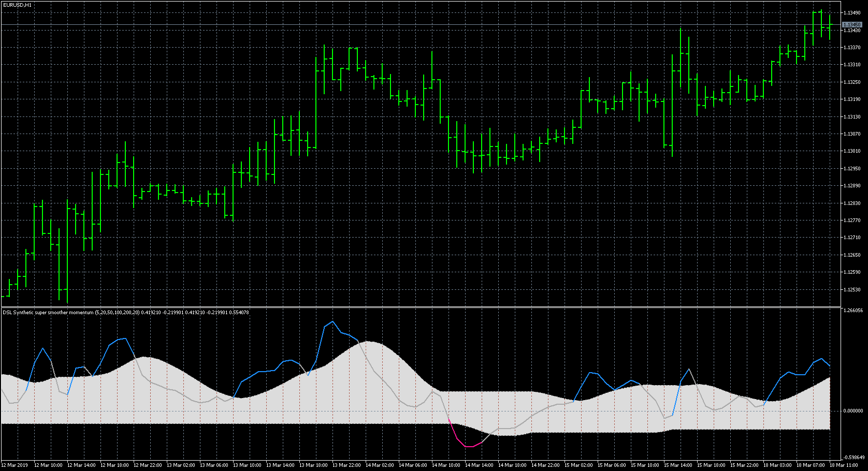
Task: Click the 1.12890 price scale value
Action: click(851, 186)
